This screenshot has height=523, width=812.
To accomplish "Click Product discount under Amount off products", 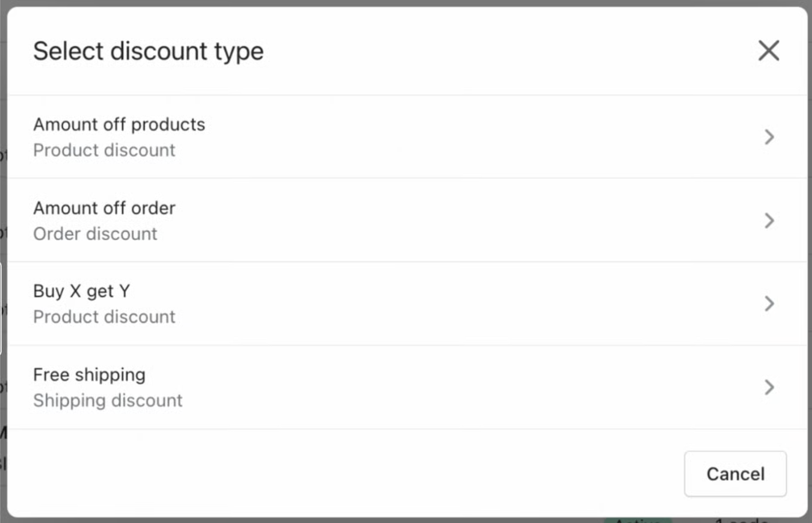I will coord(104,150).
